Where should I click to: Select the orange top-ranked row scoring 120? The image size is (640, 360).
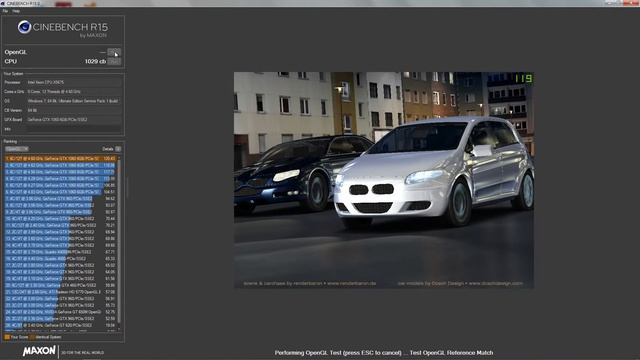(61, 158)
